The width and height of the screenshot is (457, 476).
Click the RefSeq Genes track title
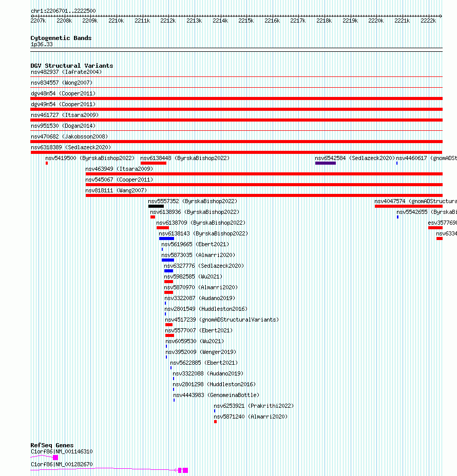tap(52, 445)
